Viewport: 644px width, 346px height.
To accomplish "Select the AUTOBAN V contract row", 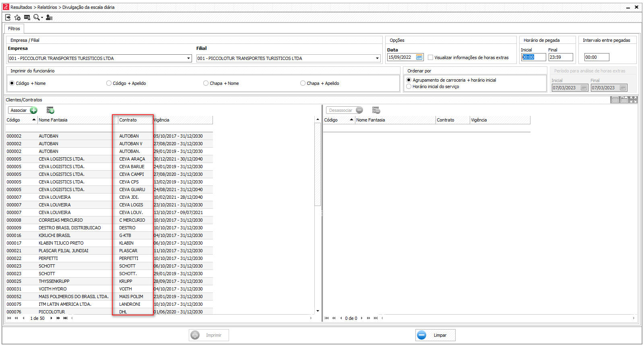I will click(109, 144).
